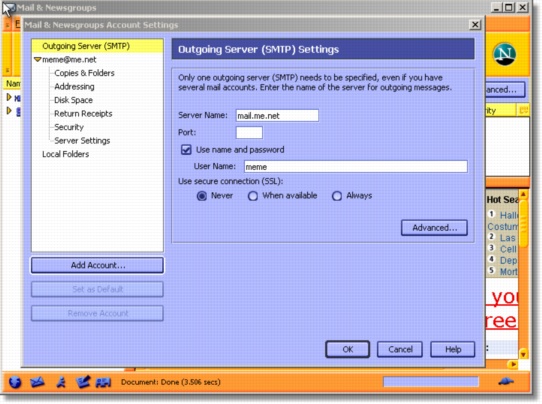Select When available SSL option
The height and width of the screenshot is (404, 542).
(x=253, y=196)
